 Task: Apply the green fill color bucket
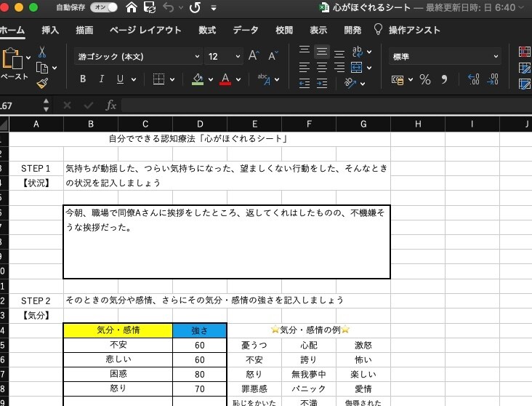(198, 79)
